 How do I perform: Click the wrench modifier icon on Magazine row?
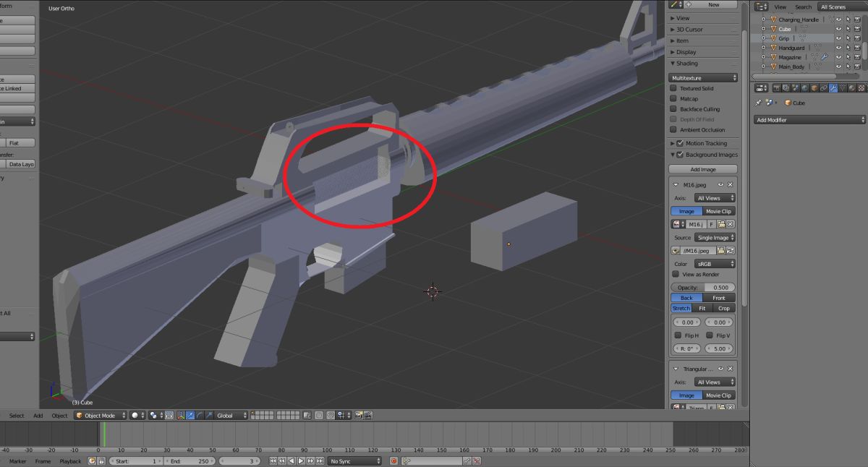825,57
